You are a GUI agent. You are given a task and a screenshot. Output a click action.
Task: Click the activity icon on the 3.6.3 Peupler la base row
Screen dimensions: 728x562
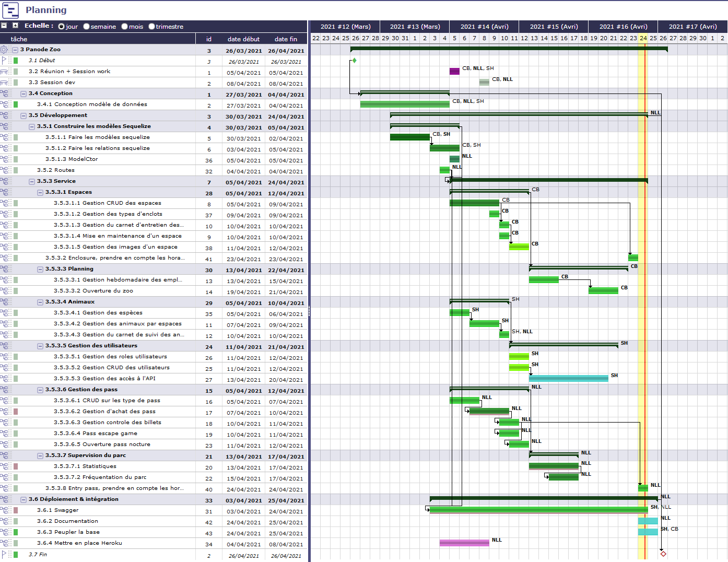click(5, 532)
